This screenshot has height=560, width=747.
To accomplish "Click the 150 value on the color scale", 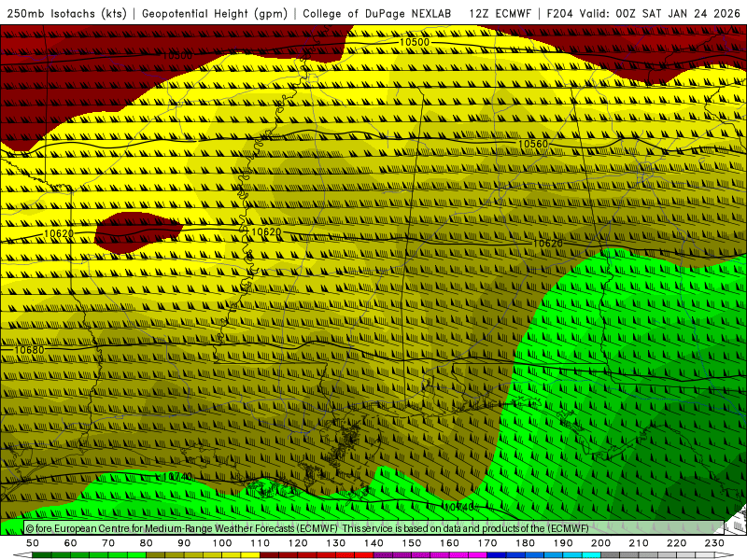I will pyautogui.click(x=412, y=543).
